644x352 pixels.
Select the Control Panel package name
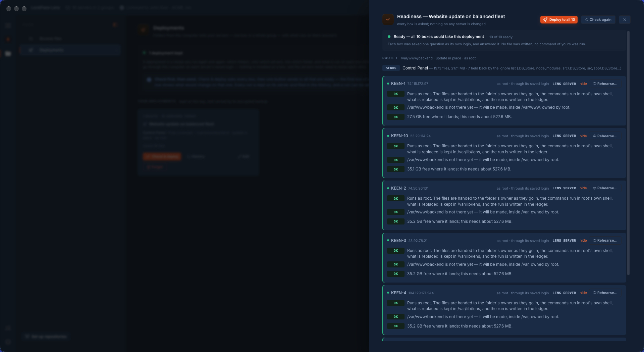(x=415, y=68)
